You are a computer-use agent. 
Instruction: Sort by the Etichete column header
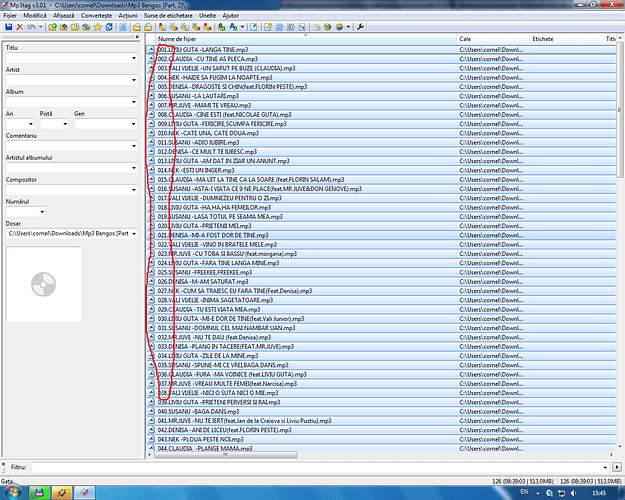tap(566, 39)
